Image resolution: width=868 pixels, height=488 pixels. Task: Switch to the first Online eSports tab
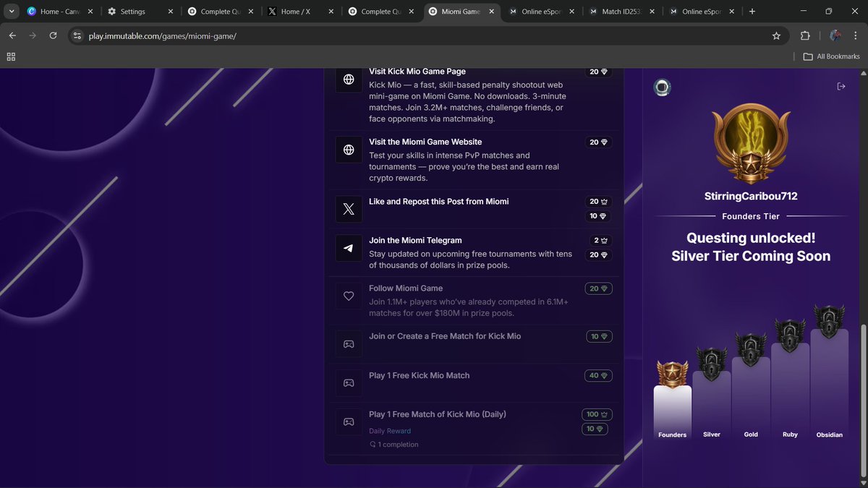point(540,12)
